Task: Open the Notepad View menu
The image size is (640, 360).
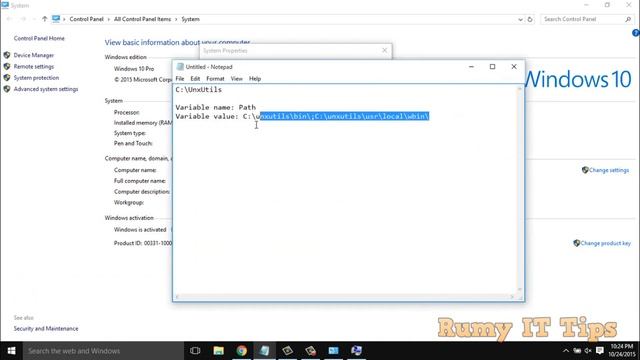Action: point(236,78)
